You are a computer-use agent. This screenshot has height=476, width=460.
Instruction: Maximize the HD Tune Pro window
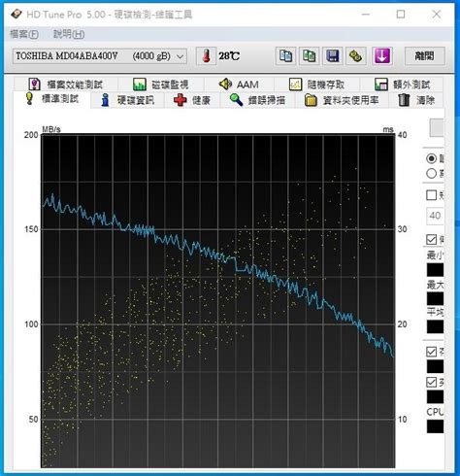coord(401,15)
